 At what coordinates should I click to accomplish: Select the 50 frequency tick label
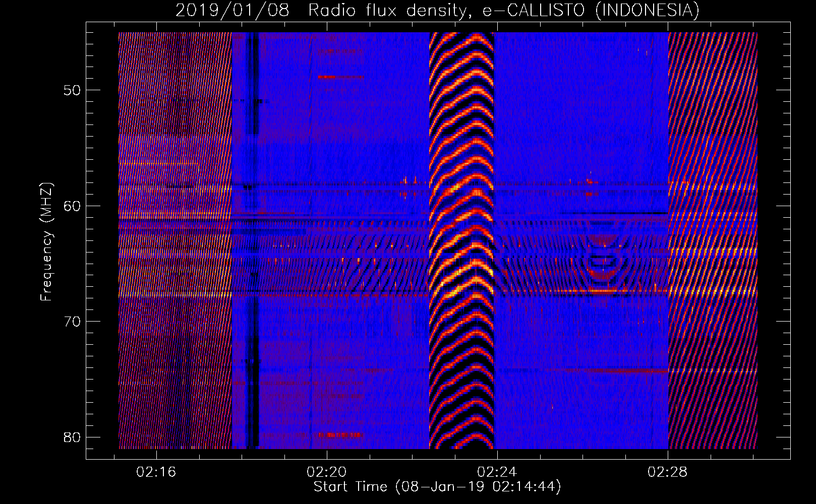73,91
